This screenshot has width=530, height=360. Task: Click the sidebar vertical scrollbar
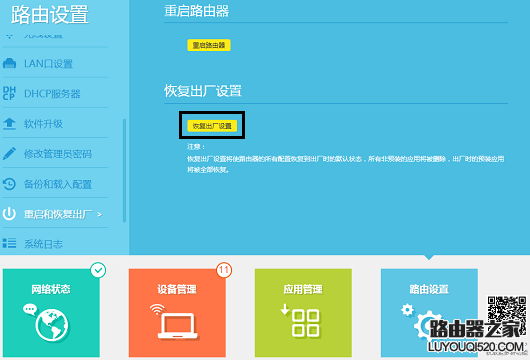click(124, 170)
